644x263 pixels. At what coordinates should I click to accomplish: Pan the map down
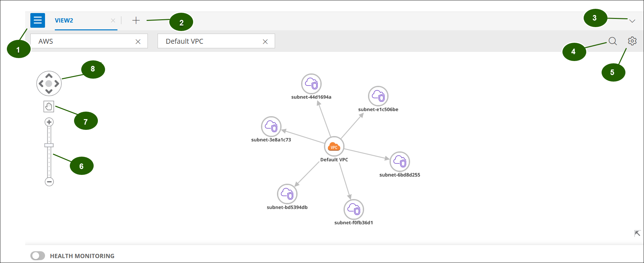point(49,91)
